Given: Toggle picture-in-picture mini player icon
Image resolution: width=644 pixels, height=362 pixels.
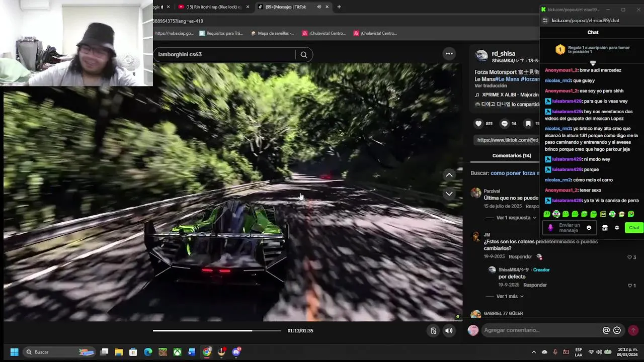Looking at the screenshot, I should click(x=433, y=330).
